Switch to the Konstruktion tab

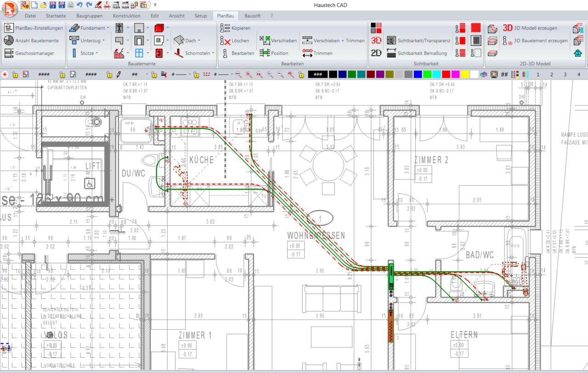tap(127, 16)
